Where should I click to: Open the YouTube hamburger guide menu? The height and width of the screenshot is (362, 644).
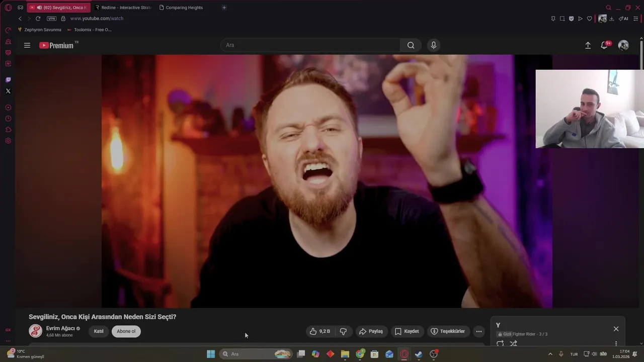27,45
